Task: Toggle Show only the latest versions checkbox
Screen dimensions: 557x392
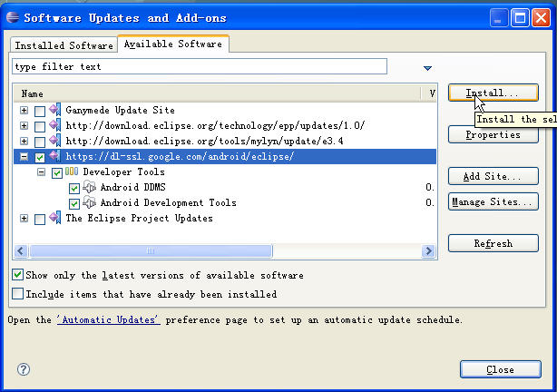Action: coord(17,275)
